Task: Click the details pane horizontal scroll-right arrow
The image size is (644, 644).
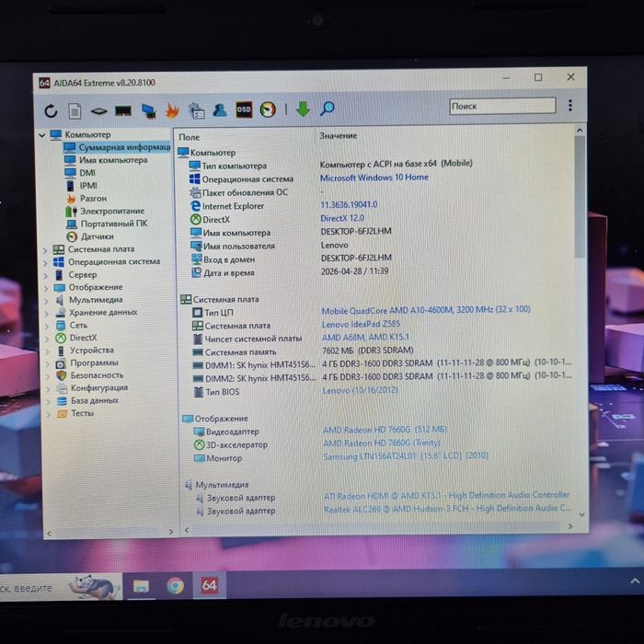Action: coord(570,526)
